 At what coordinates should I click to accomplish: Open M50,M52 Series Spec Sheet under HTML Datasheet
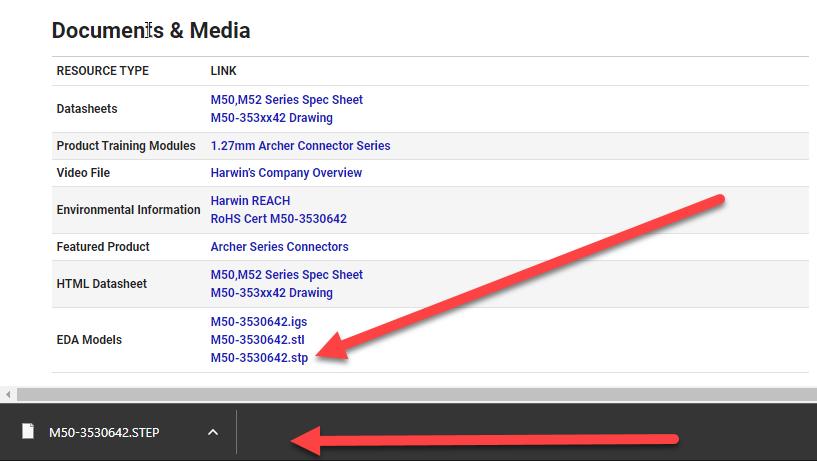pos(287,275)
